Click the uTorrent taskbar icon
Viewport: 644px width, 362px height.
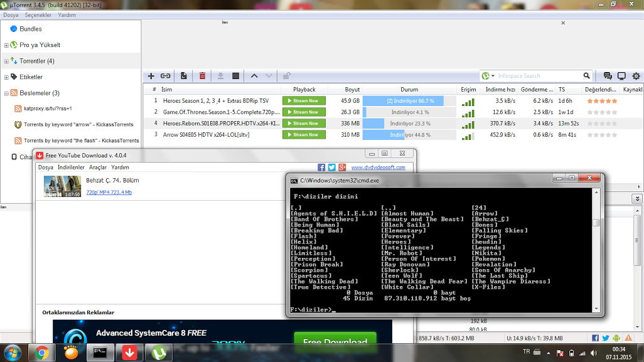click(159, 353)
